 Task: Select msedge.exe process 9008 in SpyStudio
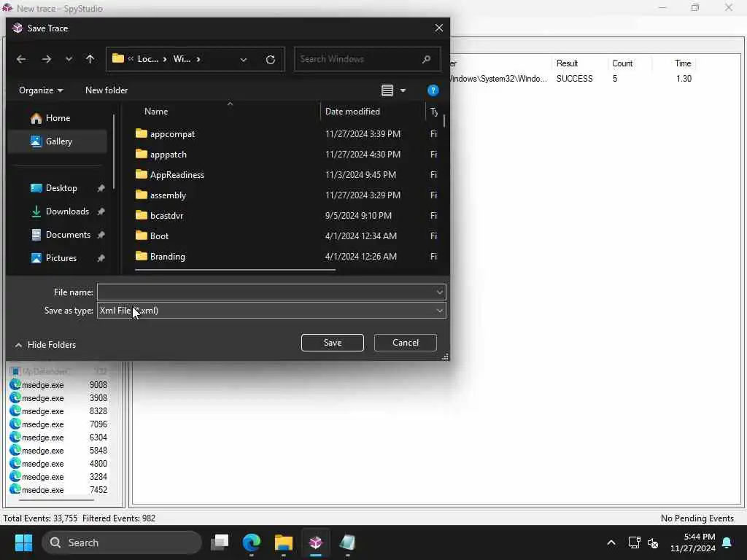[x=58, y=385]
